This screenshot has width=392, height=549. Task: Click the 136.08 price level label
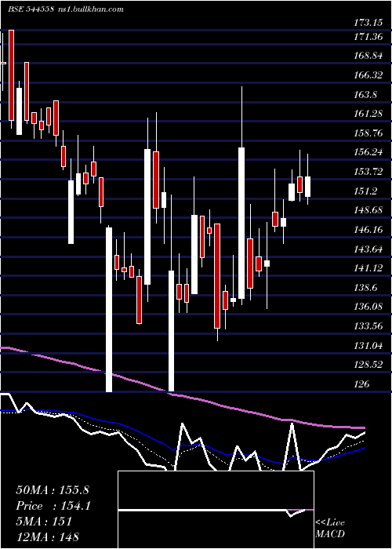point(368,307)
